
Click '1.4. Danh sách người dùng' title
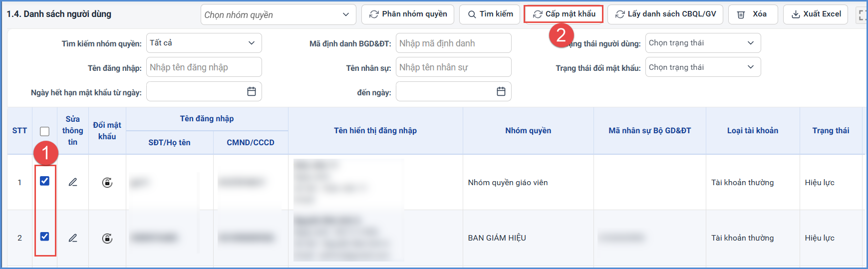pyautogui.click(x=59, y=14)
